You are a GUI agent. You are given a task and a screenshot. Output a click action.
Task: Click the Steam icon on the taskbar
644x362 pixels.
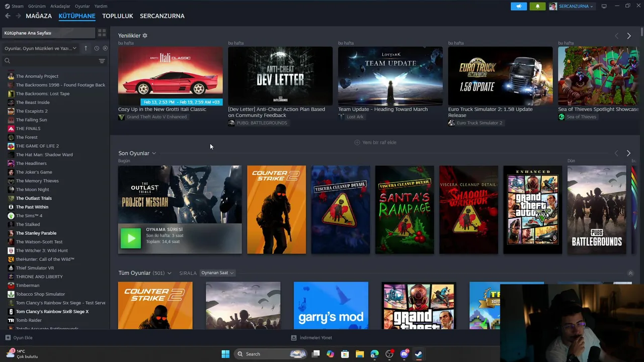point(419,354)
